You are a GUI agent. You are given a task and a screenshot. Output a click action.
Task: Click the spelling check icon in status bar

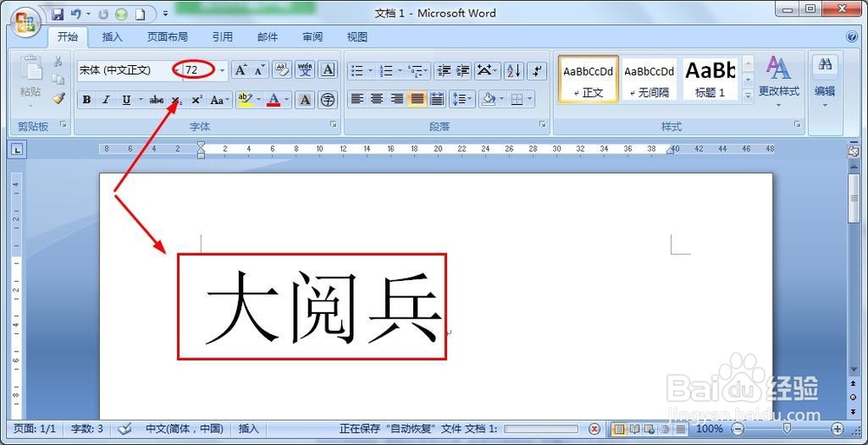point(126,429)
